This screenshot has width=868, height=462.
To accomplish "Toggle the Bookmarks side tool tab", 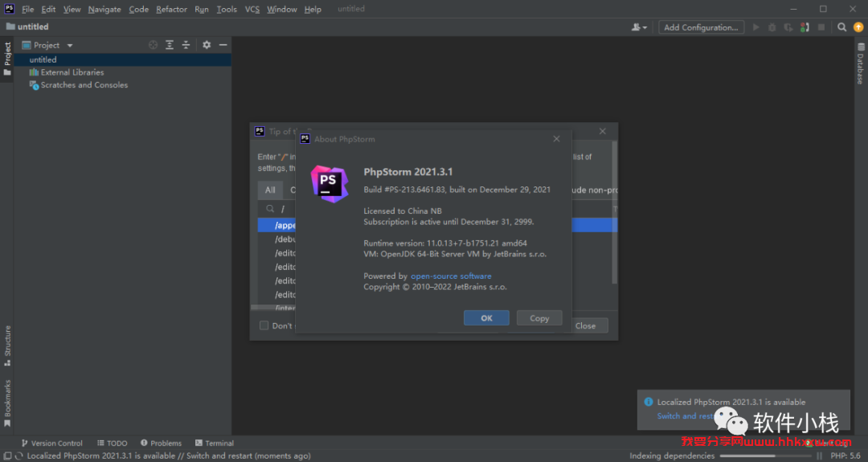I will tap(7, 403).
